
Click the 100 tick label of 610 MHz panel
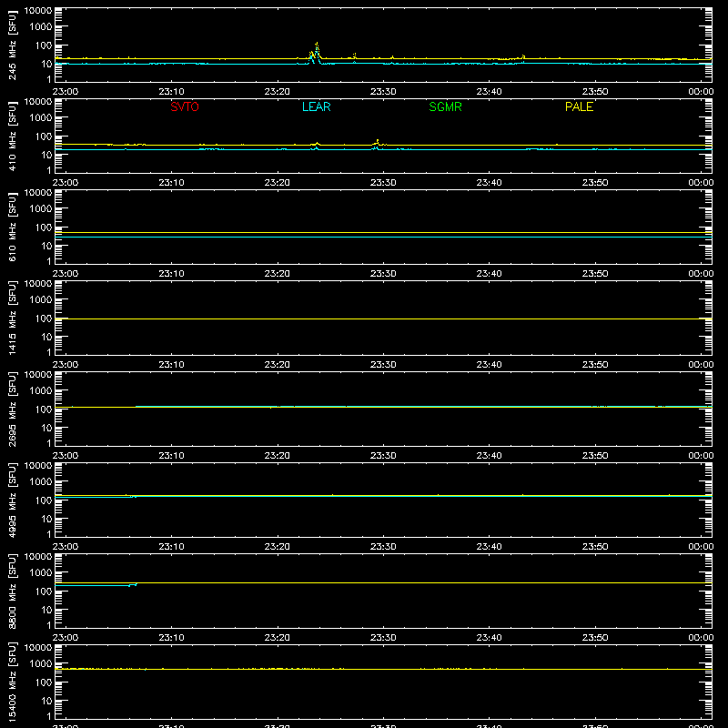pyautogui.click(x=44, y=227)
